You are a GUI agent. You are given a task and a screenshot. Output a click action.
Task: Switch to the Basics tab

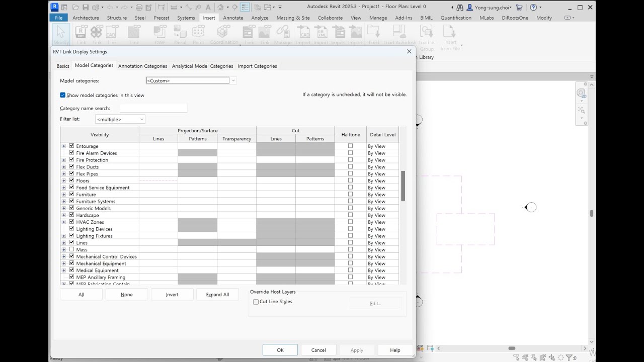coord(63,66)
